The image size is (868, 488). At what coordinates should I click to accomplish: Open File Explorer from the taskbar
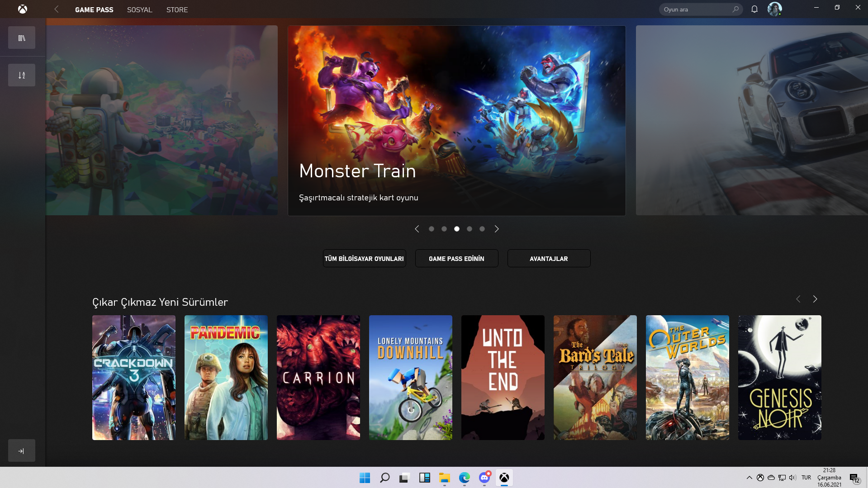[x=445, y=478]
